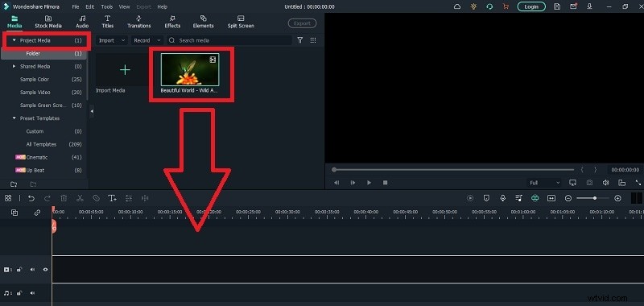
Task: Click the zoom out minus on timeline
Action: pos(568,198)
